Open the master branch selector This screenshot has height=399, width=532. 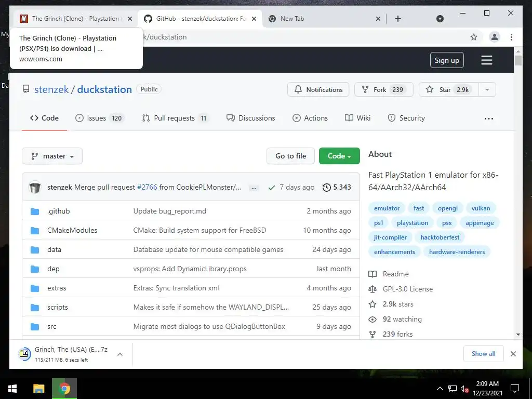coord(52,156)
